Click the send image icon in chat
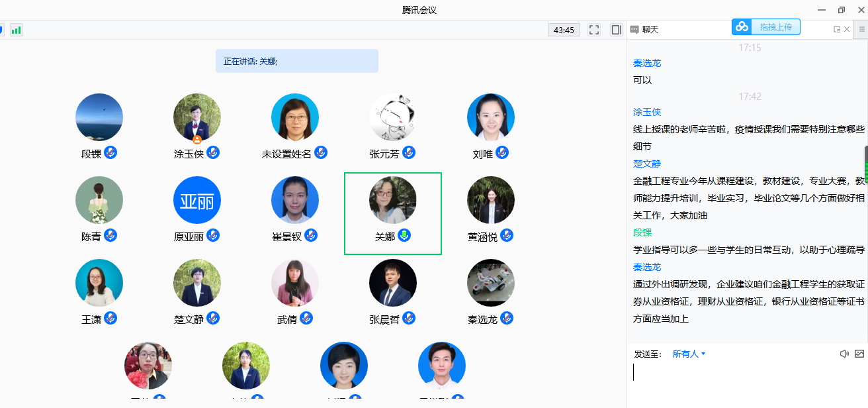This screenshot has height=408, width=868. [859, 354]
